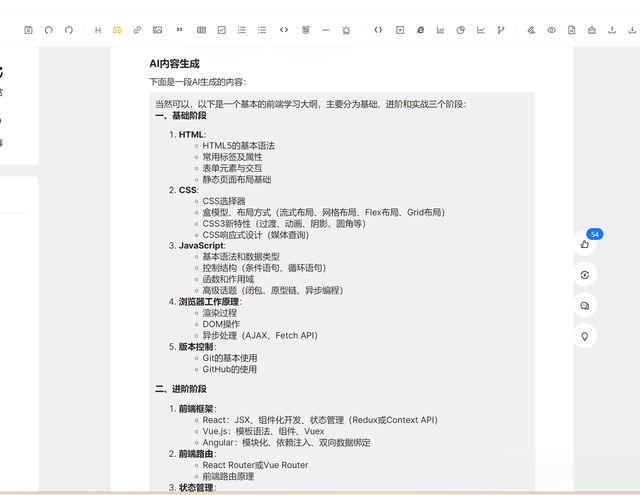Open comments via floating chat bubble button
The image size is (640, 495).
pos(584,306)
